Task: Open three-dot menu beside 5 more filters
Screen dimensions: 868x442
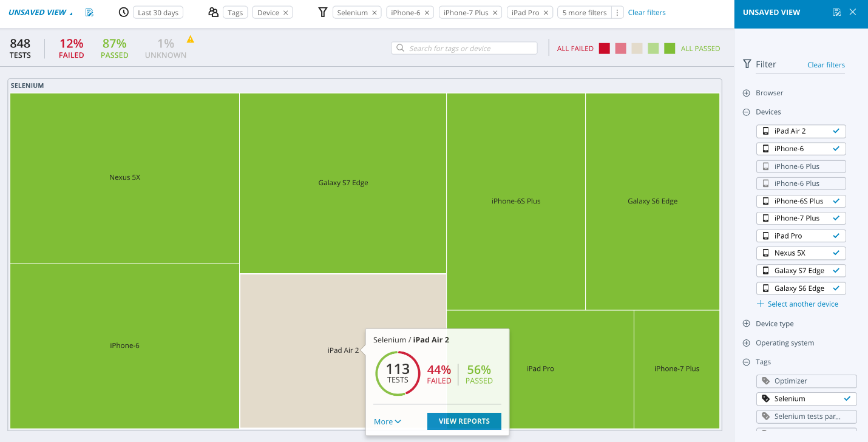Action: [617, 13]
